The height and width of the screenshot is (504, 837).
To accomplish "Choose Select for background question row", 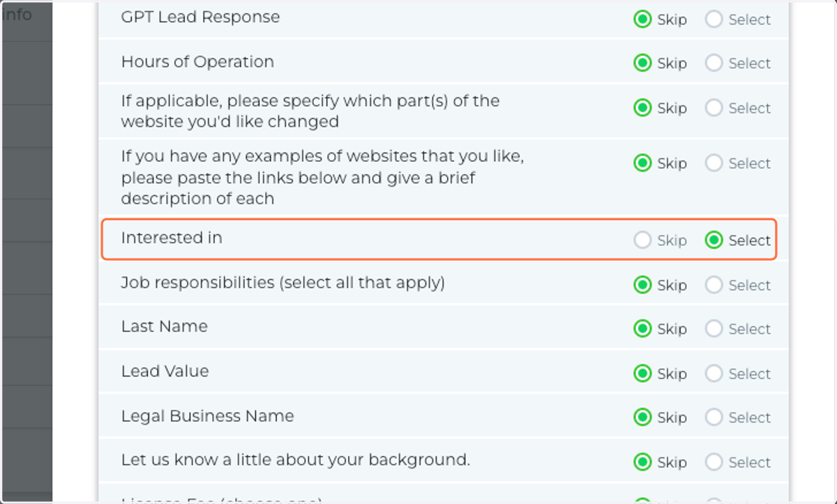I will (714, 462).
